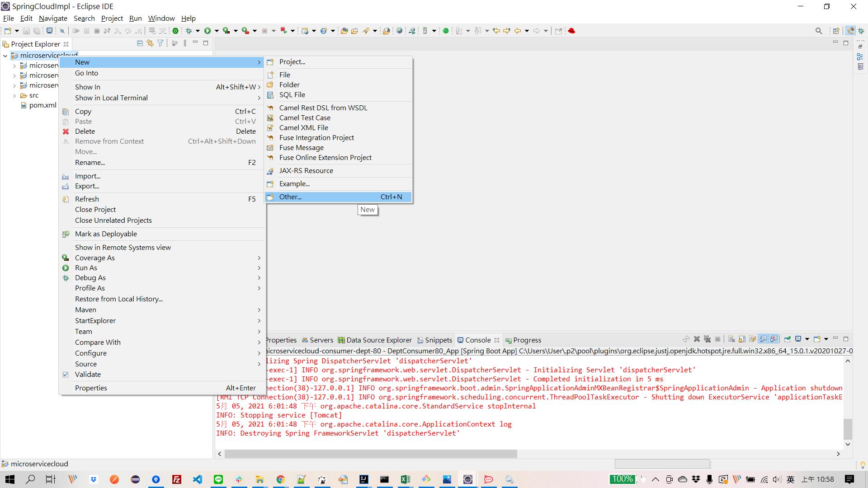Open the Window menu in the menu bar
The width and height of the screenshot is (868, 488).
coord(161,18)
